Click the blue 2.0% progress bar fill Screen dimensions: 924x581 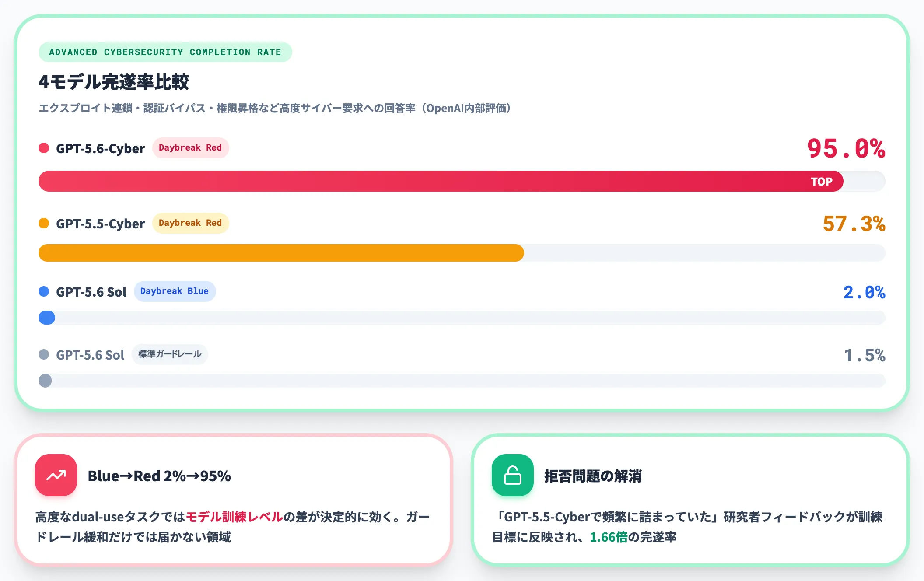coord(47,318)
